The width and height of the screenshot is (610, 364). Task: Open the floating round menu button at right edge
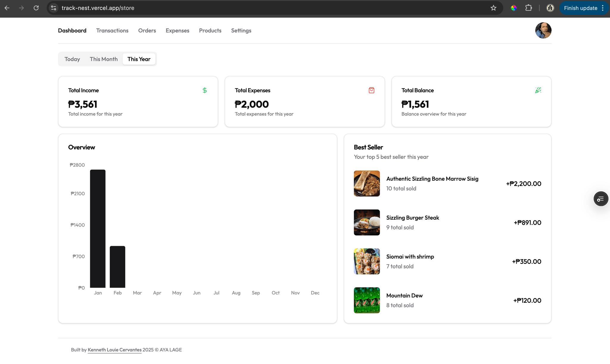coord(601,199)
